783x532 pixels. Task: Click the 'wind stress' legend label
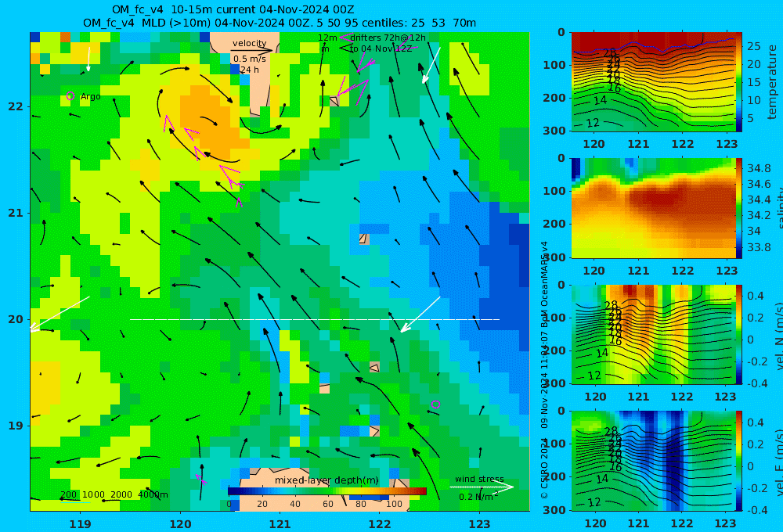tap(479, 479)
